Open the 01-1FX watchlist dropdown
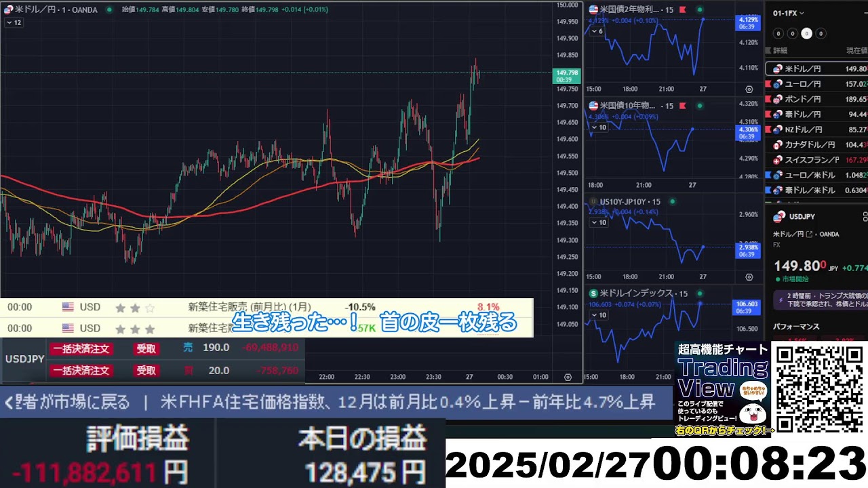The image size is (868, 488). click(x=789, y=13)
